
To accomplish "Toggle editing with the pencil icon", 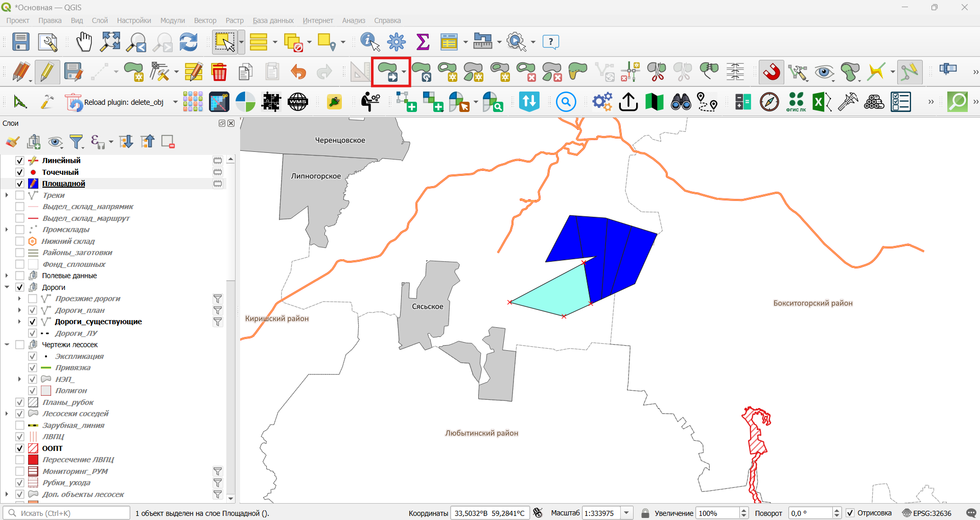I will click(47, 72).
